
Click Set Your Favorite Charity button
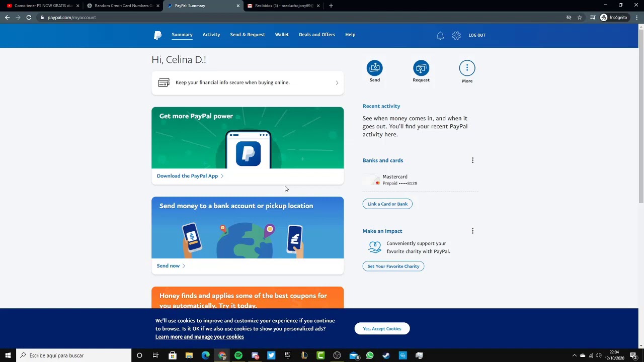(393, 266)
